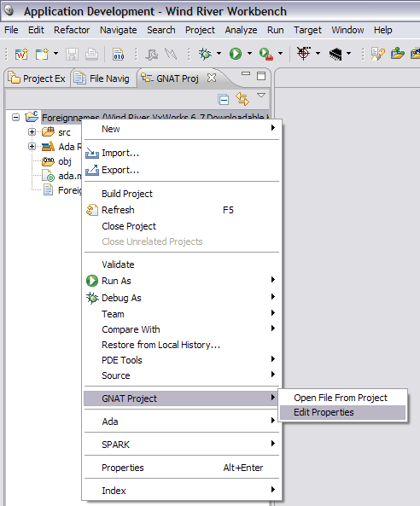Open the Window menu
The height and width of the screenshot is (506, 420).
click(x=347, y=30)
